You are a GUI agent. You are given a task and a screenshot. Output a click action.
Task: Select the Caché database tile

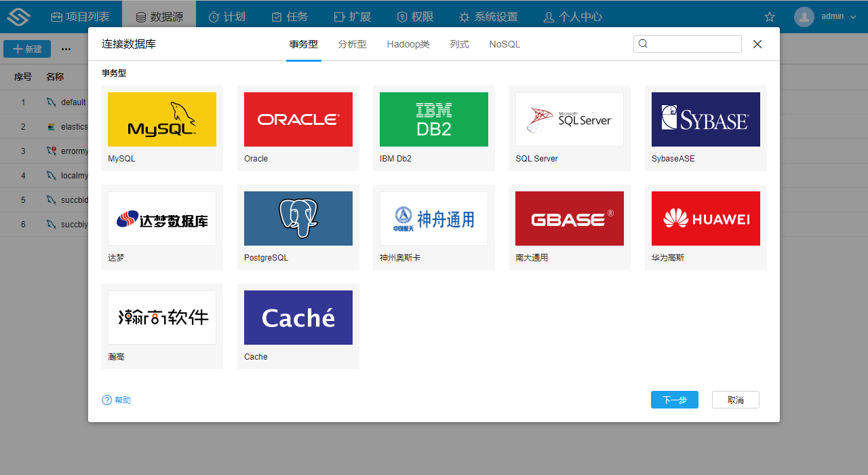click(298, 318)
